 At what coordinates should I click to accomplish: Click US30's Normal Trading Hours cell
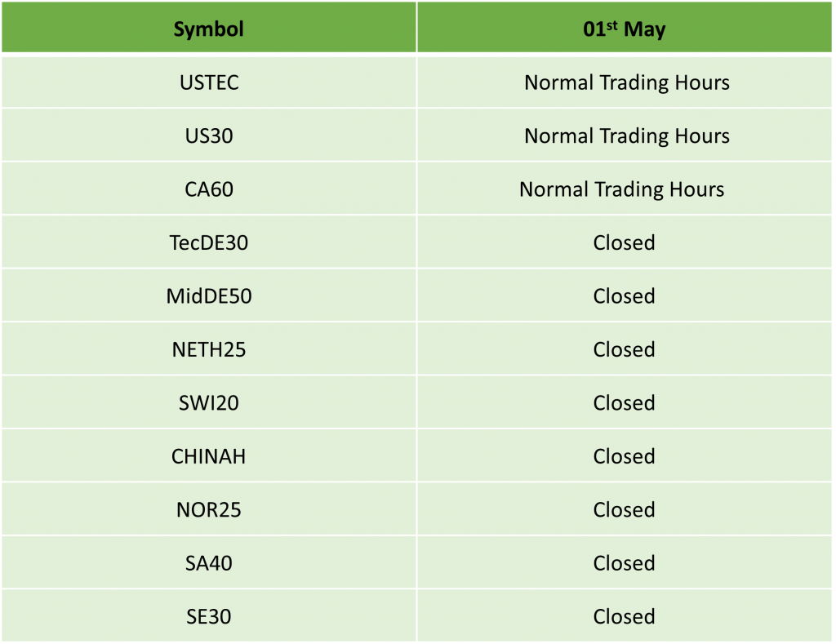[626, 135]
